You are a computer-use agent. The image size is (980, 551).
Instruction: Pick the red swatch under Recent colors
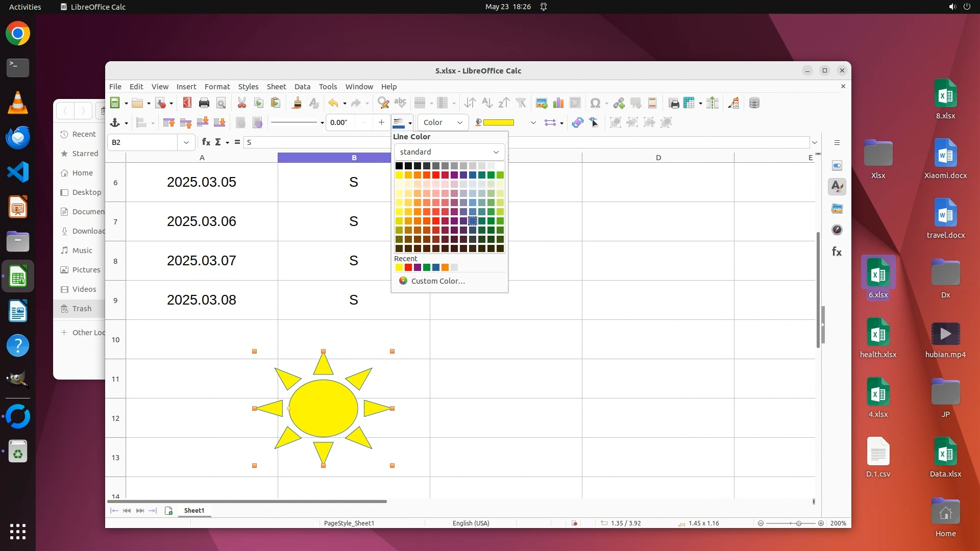(x=408, y=267)
